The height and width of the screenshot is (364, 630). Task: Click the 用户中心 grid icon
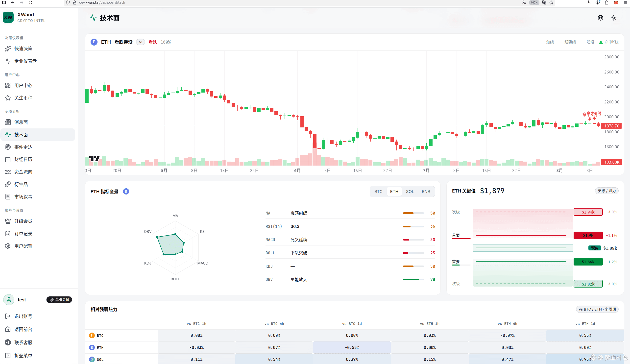point(8,86)
